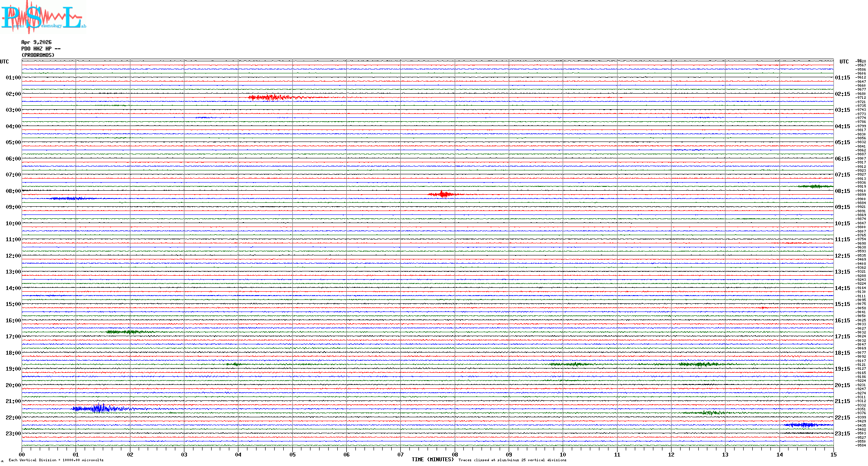
Task: Click minute 08 on bottom axis
Action: tap(455, 455)
